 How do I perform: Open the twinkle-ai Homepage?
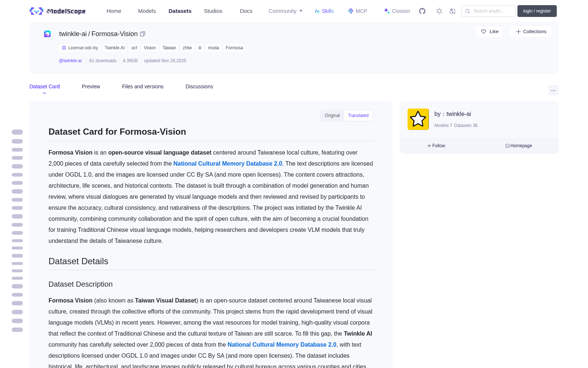(519, 146)
